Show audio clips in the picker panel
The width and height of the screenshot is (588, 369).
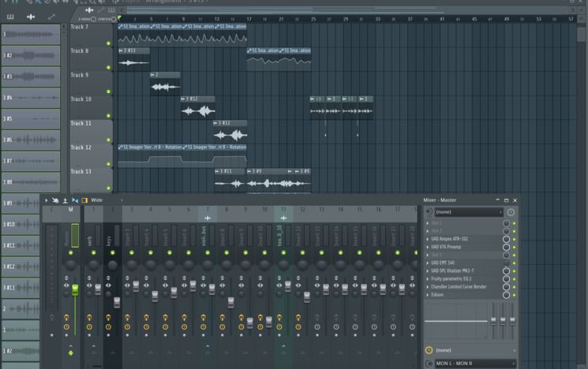coord(31,17)
